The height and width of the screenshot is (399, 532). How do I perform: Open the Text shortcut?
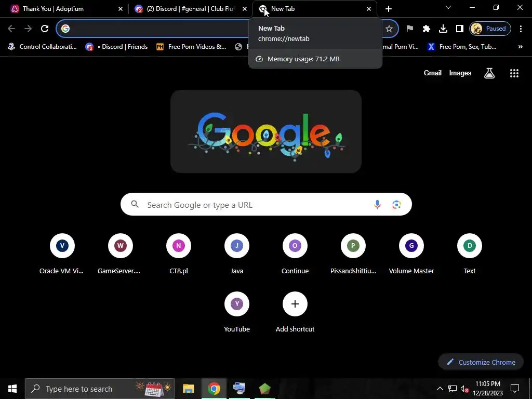tap(470, 254)
